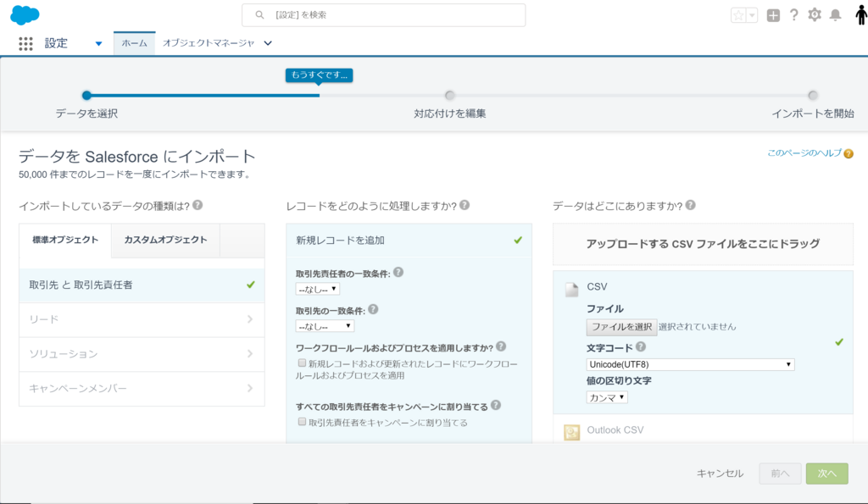Click help icon next to データはどこにありますか
This screenshot has height=504, width=868.
coord(690,205)
